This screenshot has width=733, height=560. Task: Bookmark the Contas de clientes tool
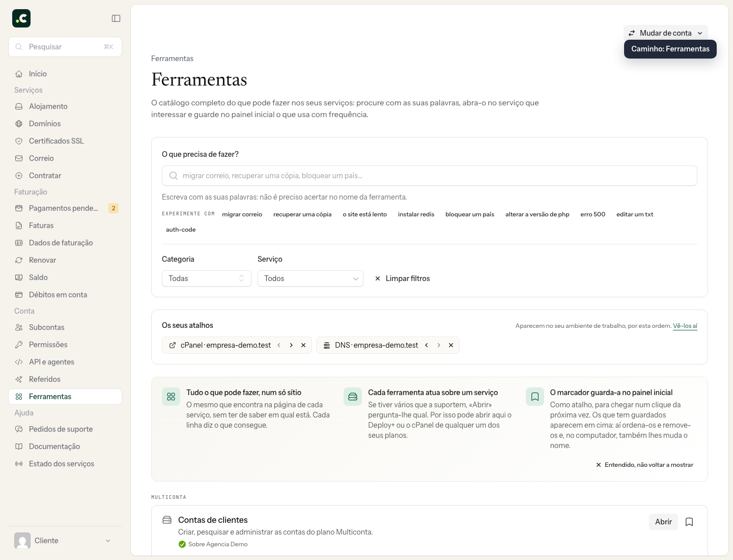(689, 522)
